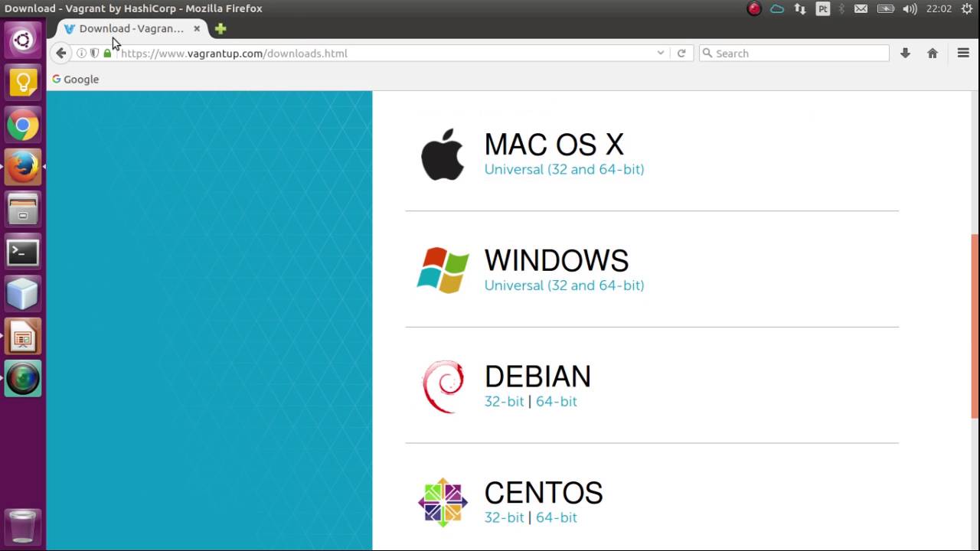Go back with the browser back arrow
The height and width of the screenshot is (551, 980).
[x=61, y=54]
